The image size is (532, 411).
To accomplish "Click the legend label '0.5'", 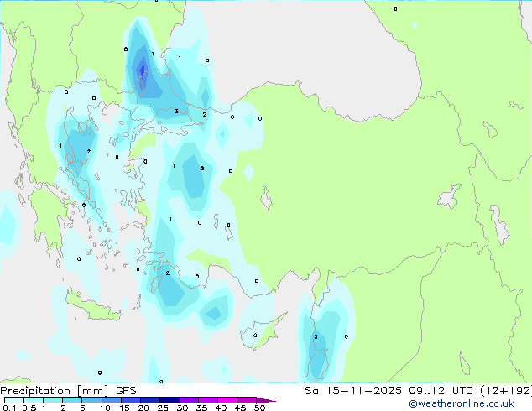I will [29, 408].
